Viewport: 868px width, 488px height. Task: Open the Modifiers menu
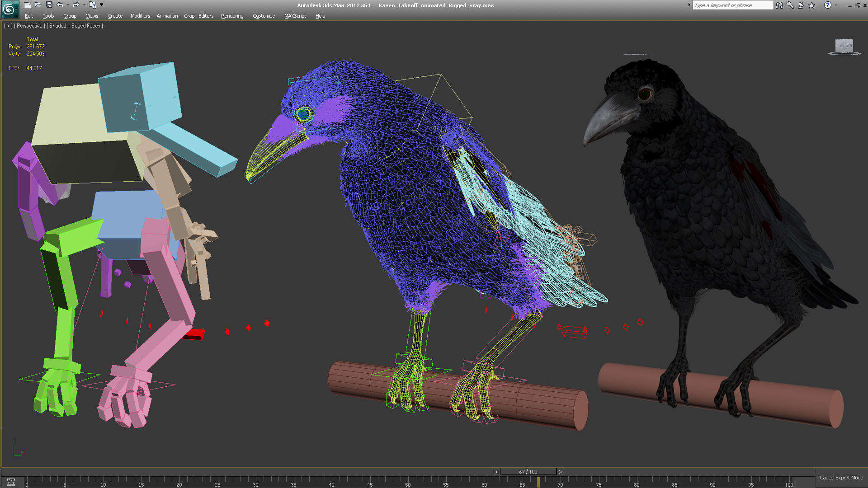click(140, 16)
